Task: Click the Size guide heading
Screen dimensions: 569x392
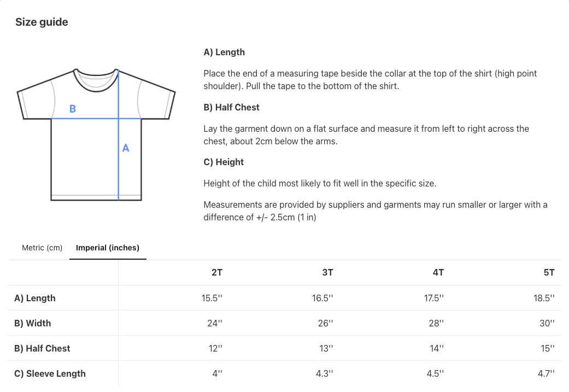Action: pyautogui.click(x=42, y=22)
